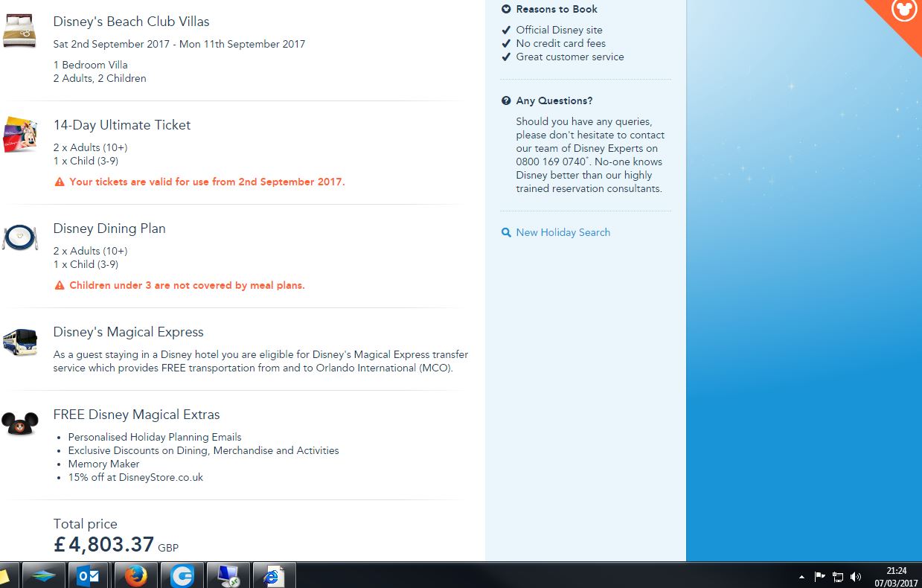Click the checkmark beside Great customer service
Viewport: 922px width, 588px height.
point(506,57)
